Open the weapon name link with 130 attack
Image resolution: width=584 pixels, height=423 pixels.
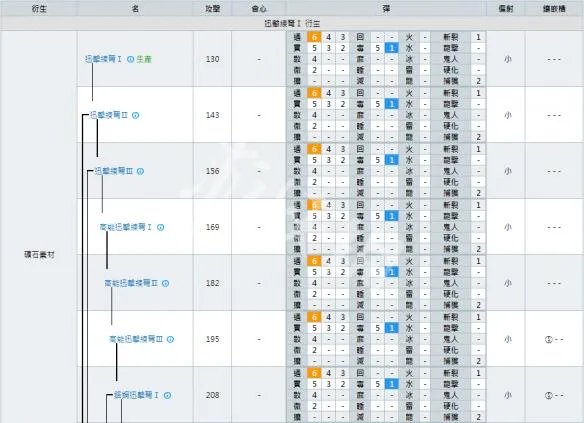(x=104, y=59)
